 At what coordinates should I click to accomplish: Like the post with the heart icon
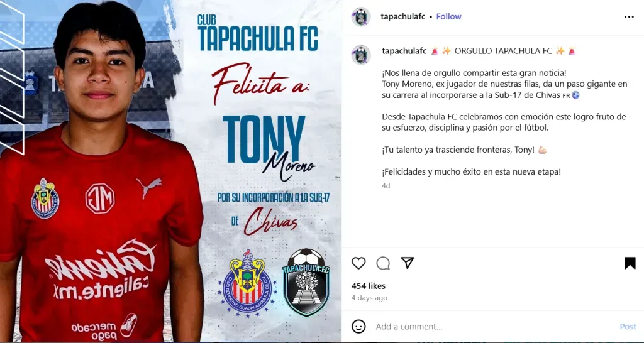tap(358, 263)
